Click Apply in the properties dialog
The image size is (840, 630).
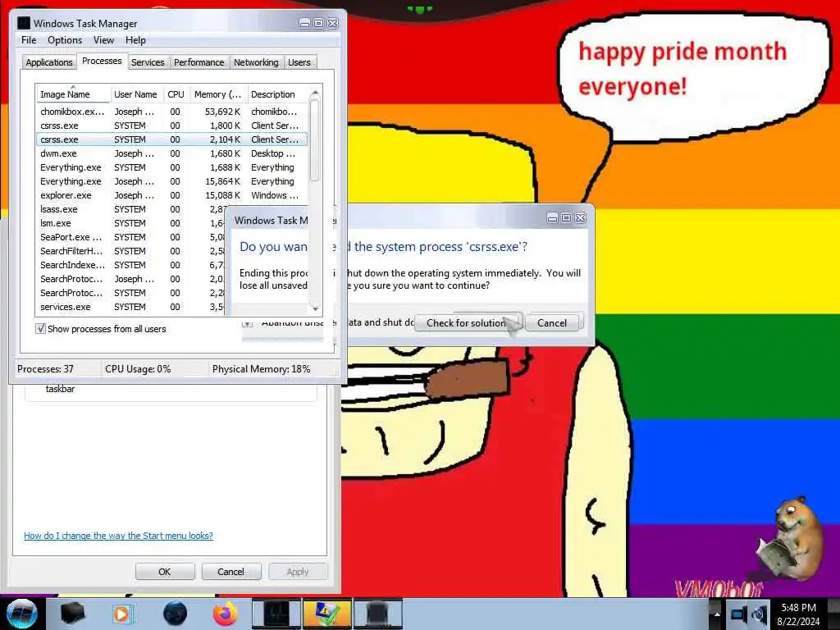(x=297, y=572)
